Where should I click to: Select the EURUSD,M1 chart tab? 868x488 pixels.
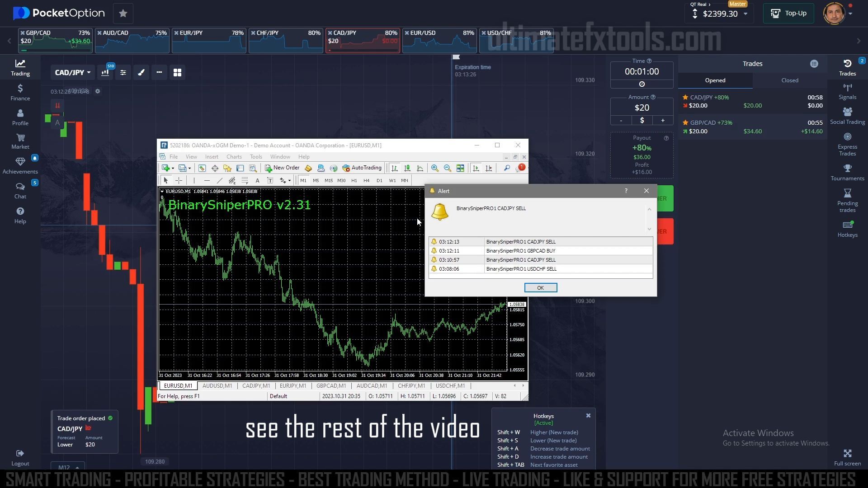pos(178,385)
